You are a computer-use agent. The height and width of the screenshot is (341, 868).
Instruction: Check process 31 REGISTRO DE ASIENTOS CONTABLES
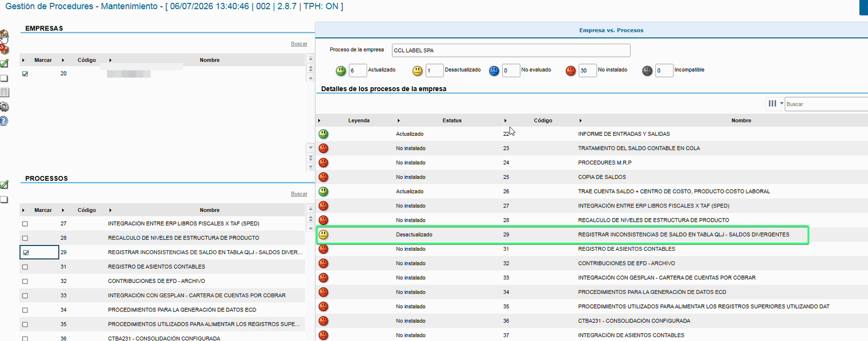click(25, 267)
